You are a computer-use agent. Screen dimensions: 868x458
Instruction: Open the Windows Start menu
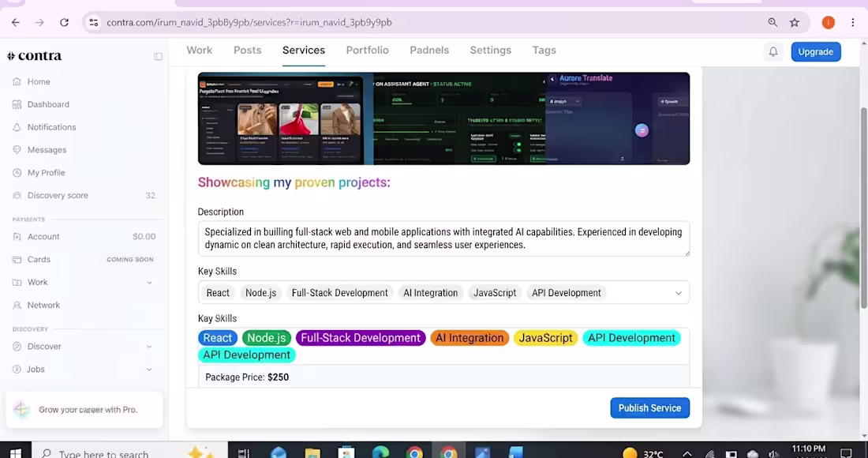[16, 452]
